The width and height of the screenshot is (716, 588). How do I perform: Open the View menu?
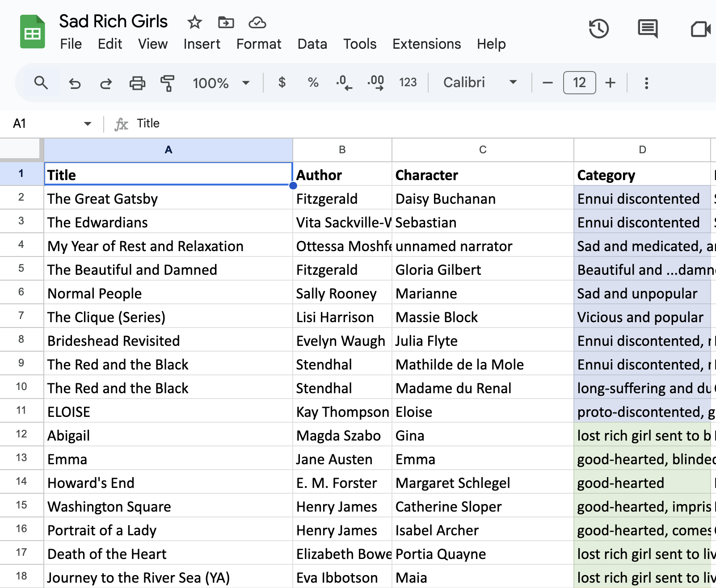pos(153,44)
